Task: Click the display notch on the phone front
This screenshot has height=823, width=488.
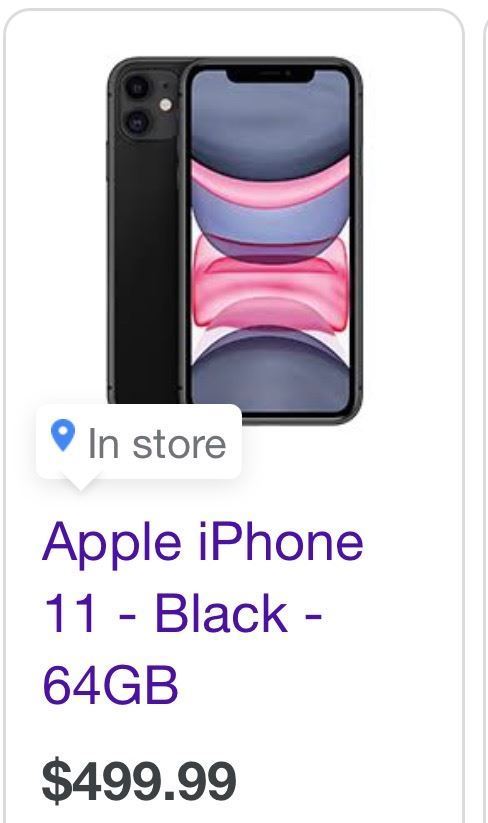Action: 271,75
